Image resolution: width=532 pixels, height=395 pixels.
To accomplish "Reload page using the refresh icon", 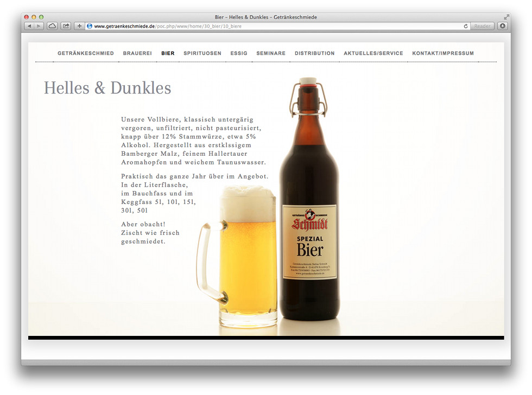I will [466, 26].
